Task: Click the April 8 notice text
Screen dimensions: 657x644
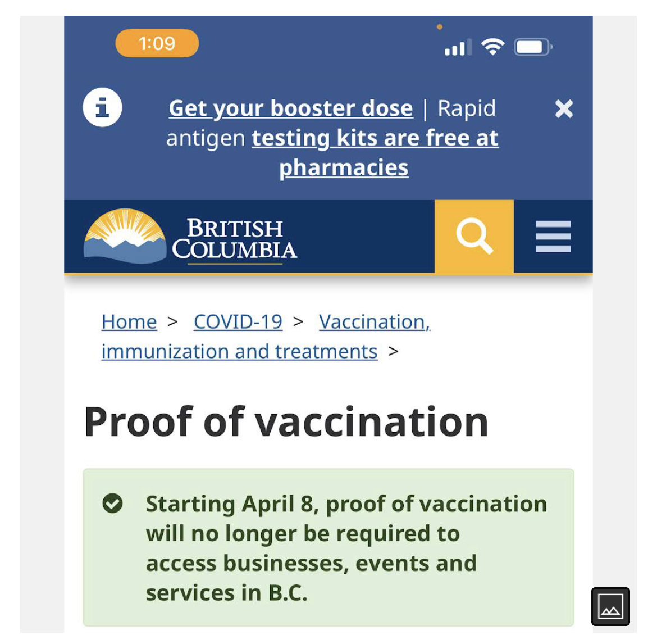Action: coord(345,547)
